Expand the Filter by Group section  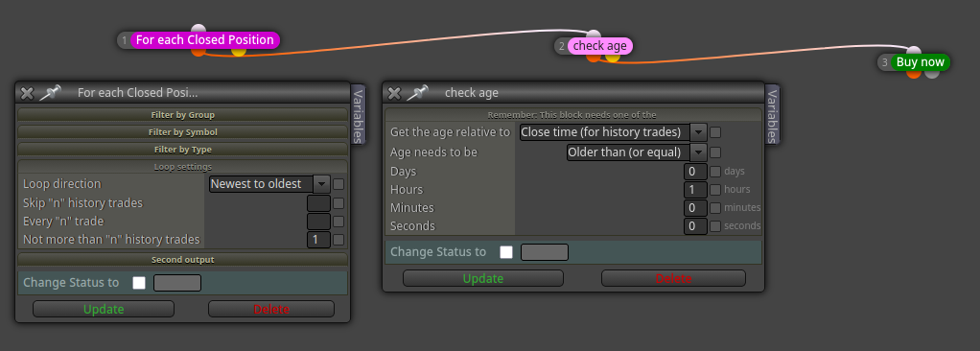tap(182, 115)
